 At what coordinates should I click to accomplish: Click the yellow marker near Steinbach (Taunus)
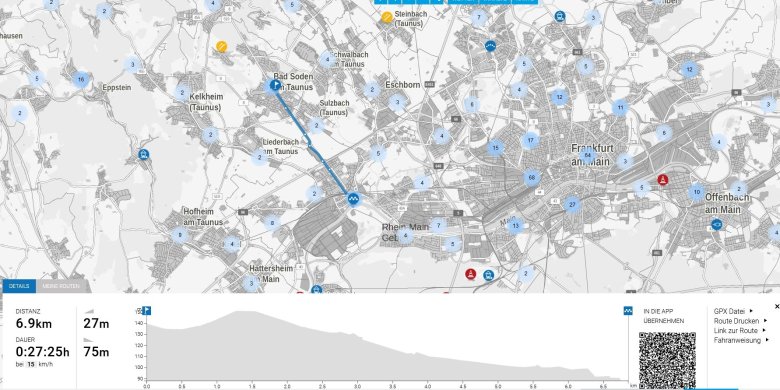[387, 17]
